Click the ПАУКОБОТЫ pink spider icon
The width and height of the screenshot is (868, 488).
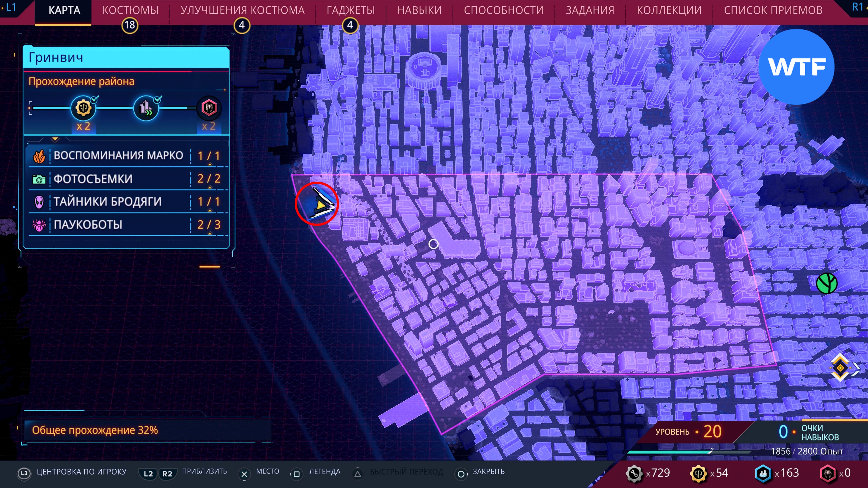39,225
